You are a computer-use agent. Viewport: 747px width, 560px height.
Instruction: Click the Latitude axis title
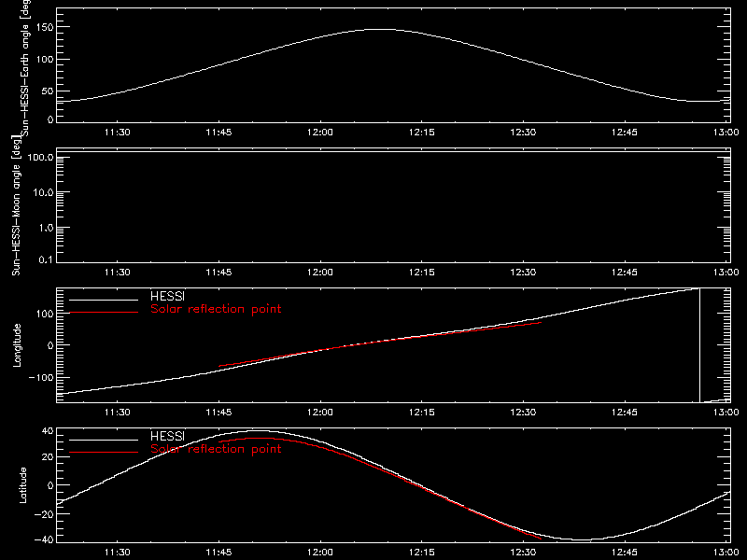click(x=22, y=485)
